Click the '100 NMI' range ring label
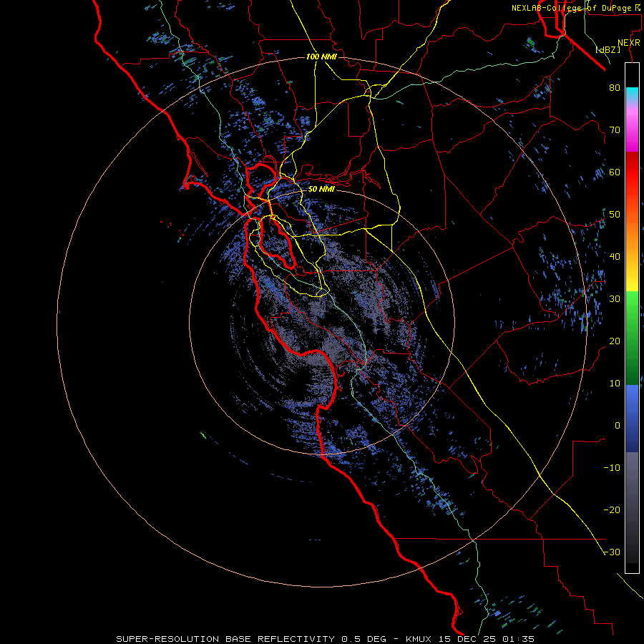 [321, 57]
